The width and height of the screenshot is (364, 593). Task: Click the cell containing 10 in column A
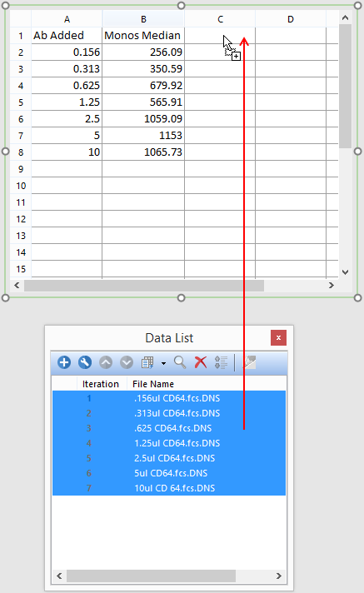(x=67, y=152)
